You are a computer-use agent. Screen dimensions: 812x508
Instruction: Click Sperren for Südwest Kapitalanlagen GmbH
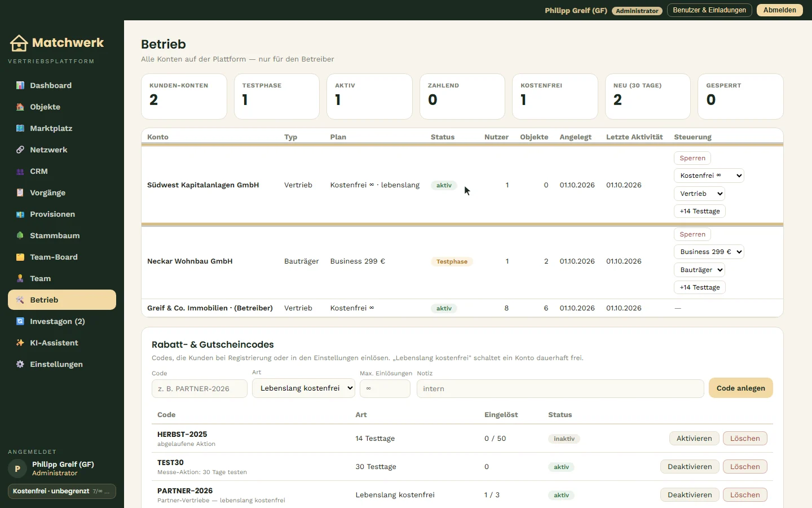[x=692, y=158]
